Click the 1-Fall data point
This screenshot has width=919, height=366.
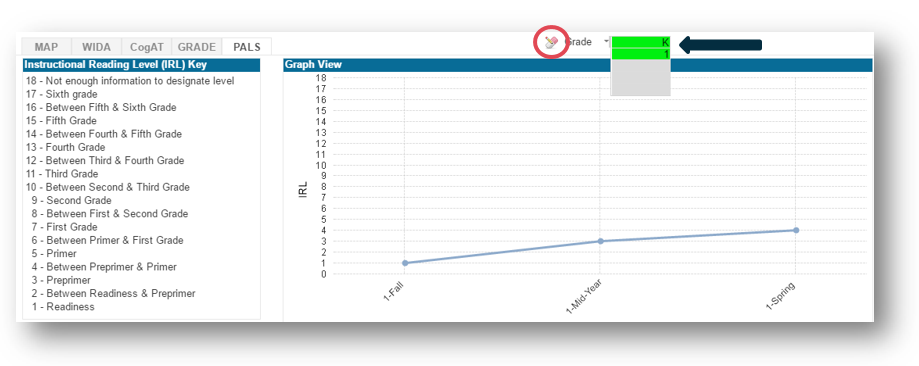pyautogui.click(x=405, y=263)
